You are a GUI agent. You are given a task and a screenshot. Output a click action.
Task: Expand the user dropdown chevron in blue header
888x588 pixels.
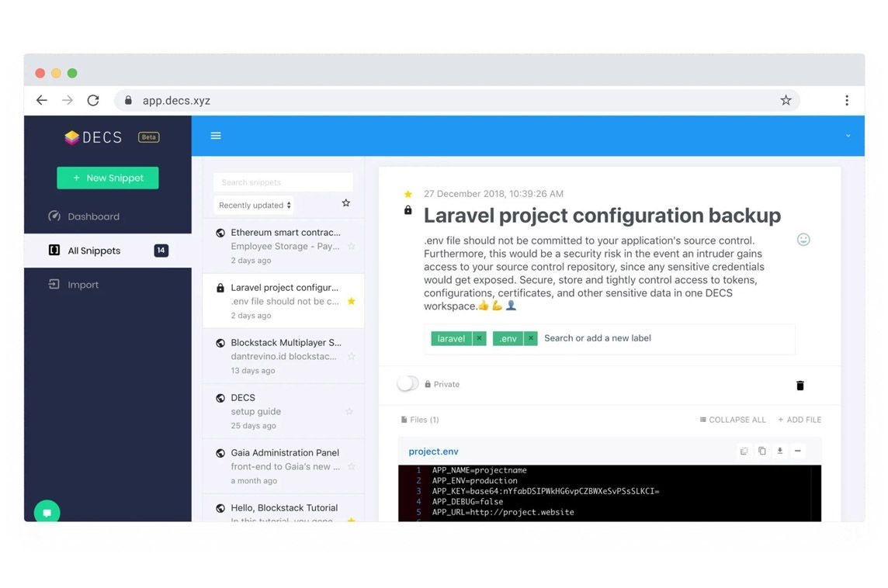click(x=848, y=136)
